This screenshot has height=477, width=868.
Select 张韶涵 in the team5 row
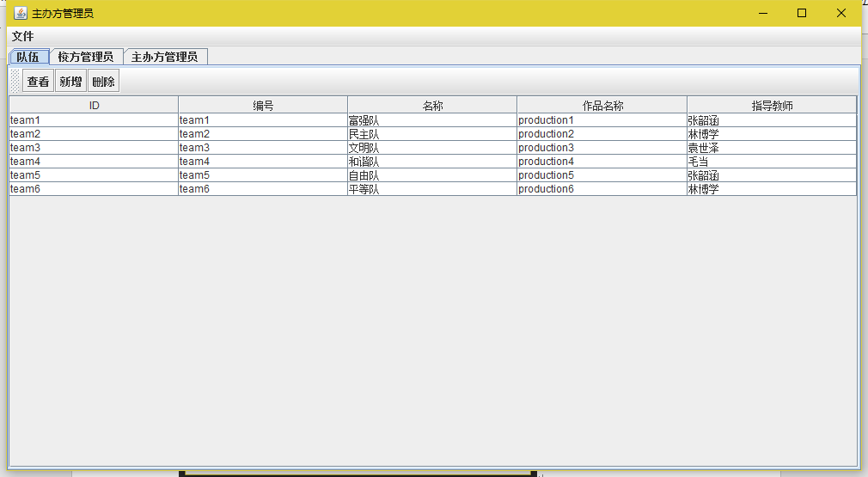[x=772, y=175]
